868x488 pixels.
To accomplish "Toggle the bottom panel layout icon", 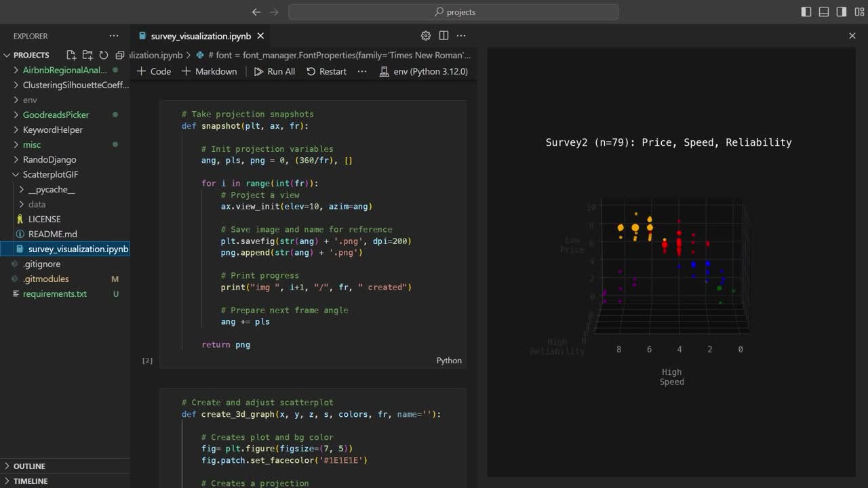I will [x=824, y=12].
